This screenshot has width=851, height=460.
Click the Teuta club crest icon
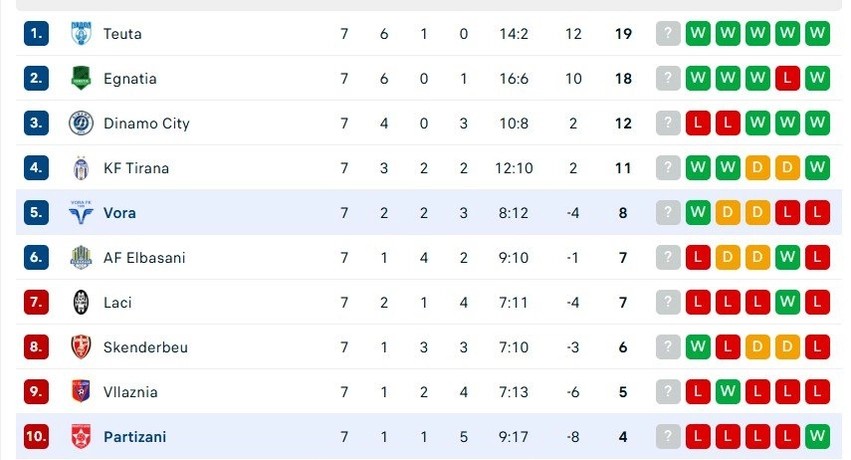(x=81, y=34)
